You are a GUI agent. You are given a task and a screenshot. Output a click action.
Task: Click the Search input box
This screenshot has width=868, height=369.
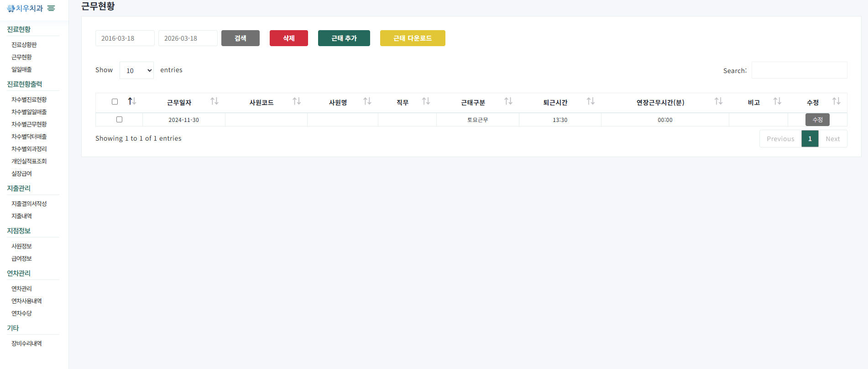pos(800,70)
